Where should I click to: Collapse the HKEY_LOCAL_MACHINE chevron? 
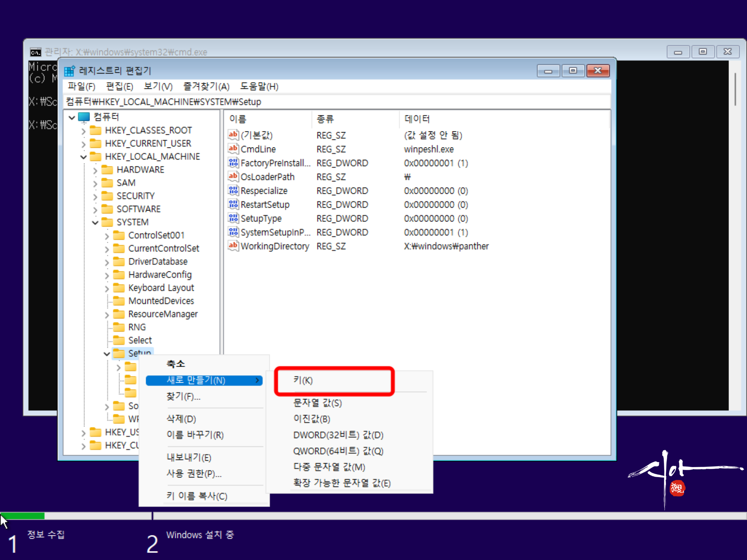84,157
